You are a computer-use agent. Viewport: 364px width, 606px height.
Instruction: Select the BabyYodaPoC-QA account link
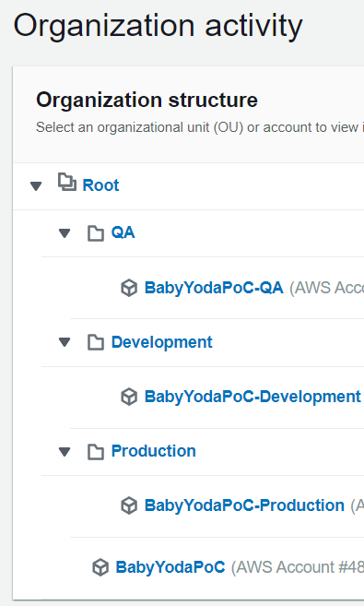tap(214, 289)
